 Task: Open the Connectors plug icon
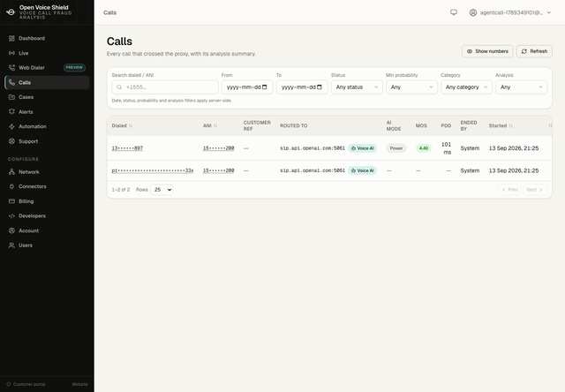[11, 186]
